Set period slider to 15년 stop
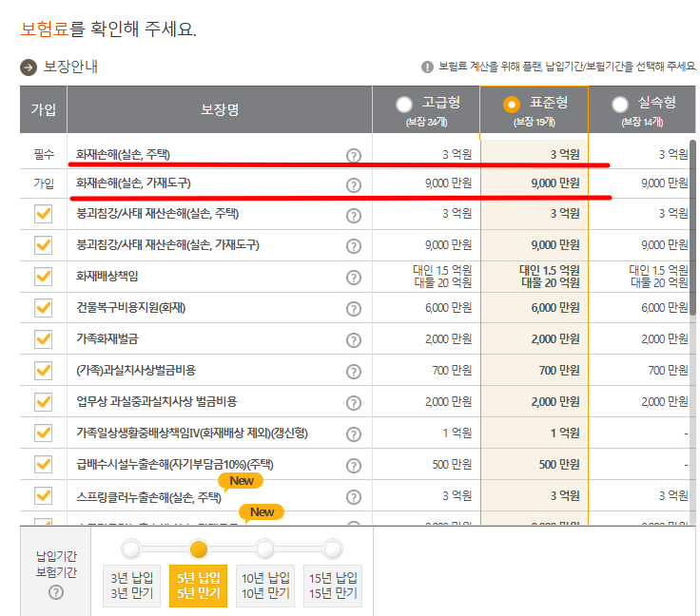 click(x=333, y=549)
